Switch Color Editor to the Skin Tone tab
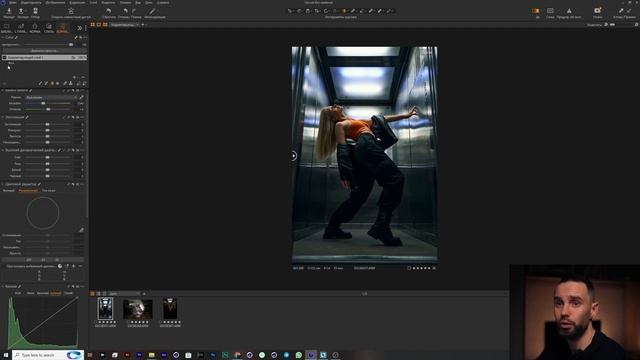The image size is (640, 360). 49,191
